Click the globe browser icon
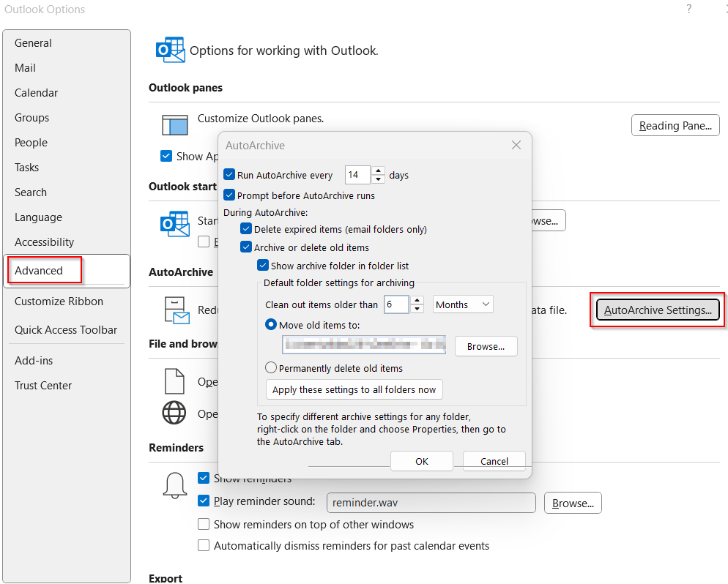Screen dimensions: 728x584 coord(174,412)
